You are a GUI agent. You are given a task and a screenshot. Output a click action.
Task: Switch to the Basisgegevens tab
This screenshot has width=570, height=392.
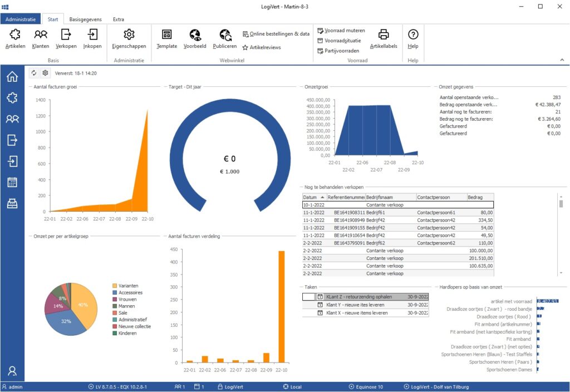click(85, 19)
